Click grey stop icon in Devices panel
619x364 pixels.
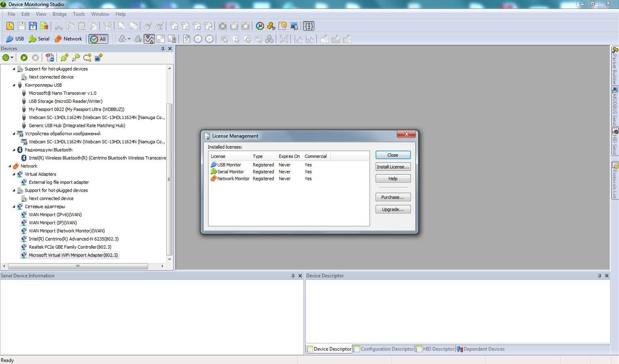[x=35, y=57]
